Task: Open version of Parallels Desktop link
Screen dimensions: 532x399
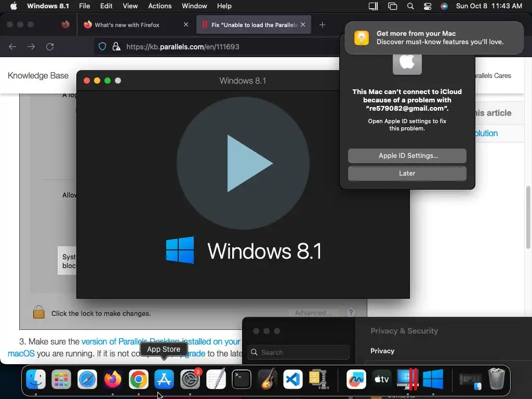Action: pos(161,341)
